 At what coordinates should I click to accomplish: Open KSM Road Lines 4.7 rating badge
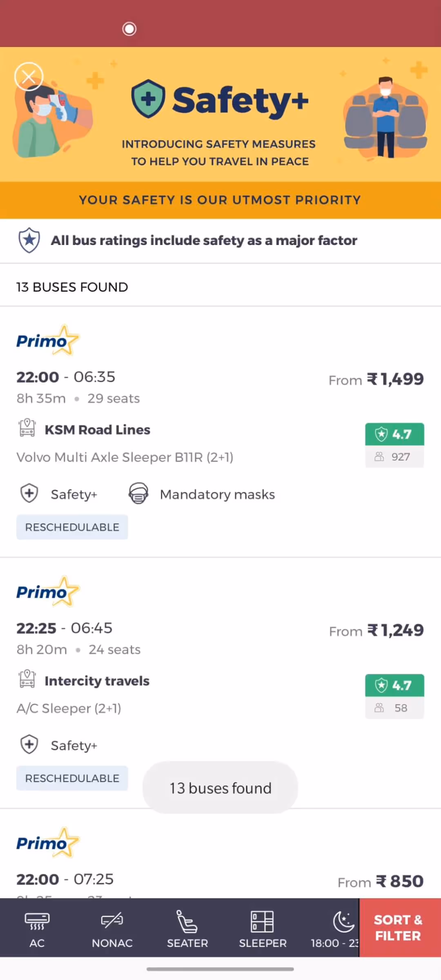[394, 445]
